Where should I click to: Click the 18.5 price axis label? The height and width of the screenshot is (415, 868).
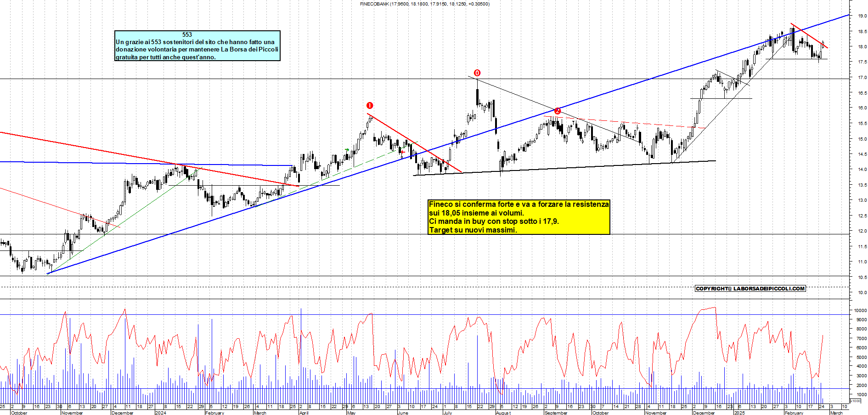[x=862, y=32]
